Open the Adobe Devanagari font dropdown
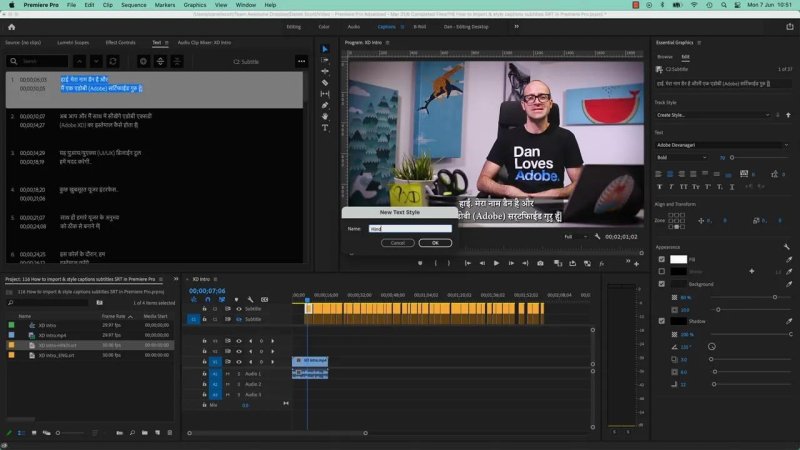800x450 pixels. (x=722, y=145)
